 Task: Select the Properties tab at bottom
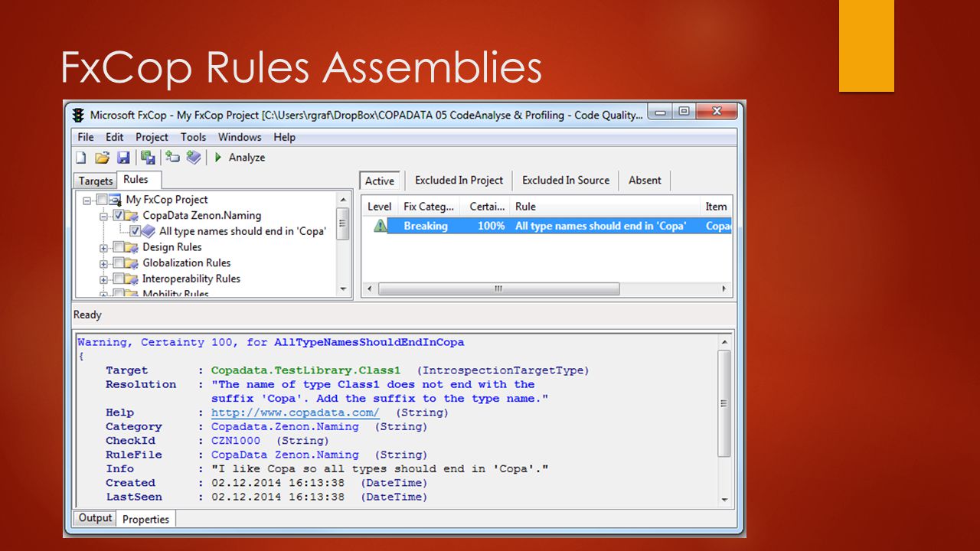[x=145, y=519]
